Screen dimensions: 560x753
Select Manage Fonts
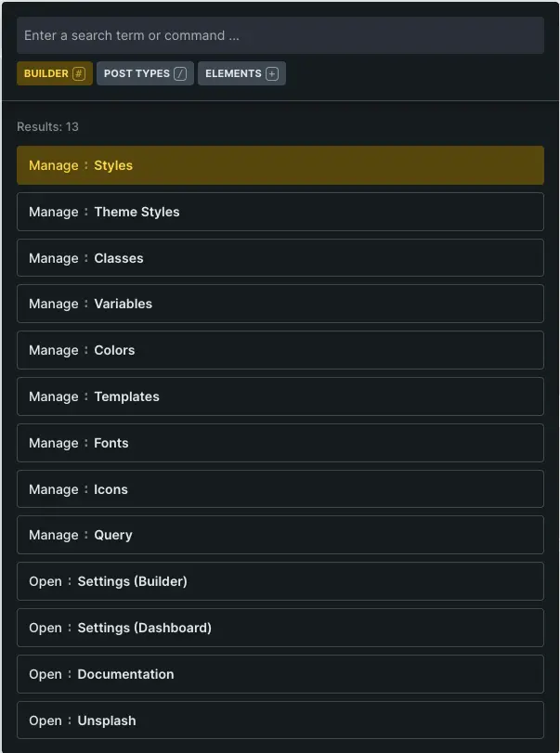[280, 443]
